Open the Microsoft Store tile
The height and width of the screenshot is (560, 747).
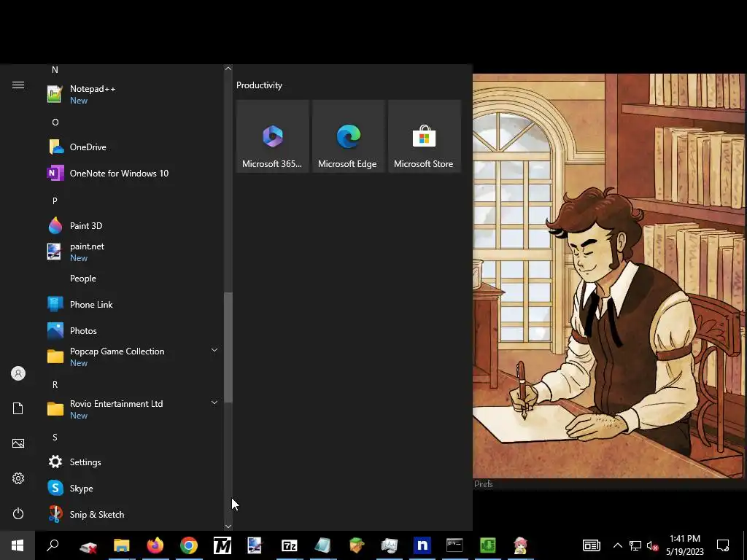(424, 136)
